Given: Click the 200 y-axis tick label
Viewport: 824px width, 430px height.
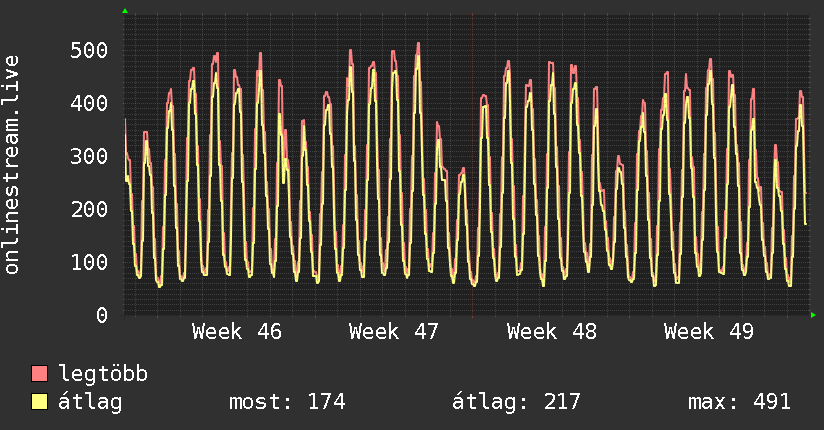Looking at the screenshot, I should pos(89,209).
